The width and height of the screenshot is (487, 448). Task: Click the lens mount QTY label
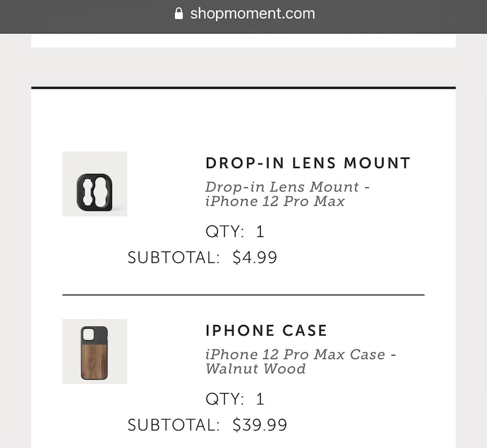225,231
